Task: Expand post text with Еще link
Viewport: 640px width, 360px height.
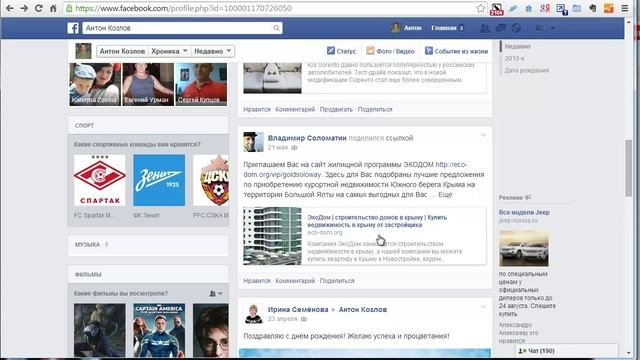Action: [445, 194]
